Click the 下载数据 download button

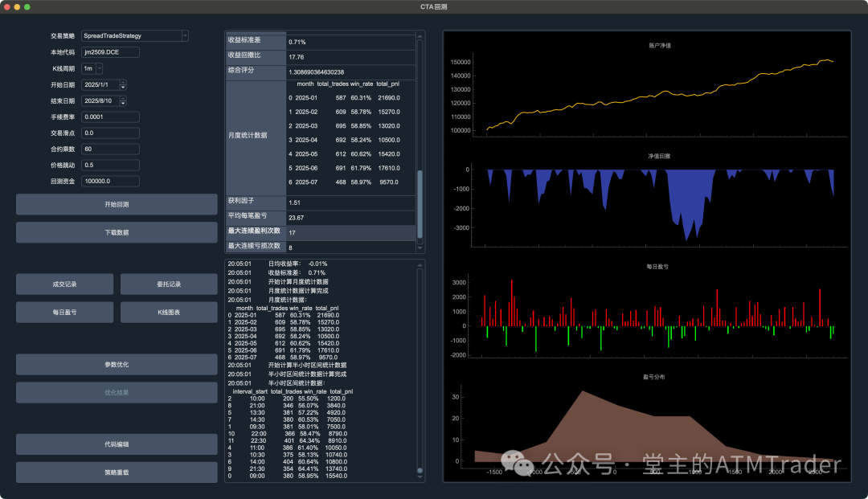click(x=117, y=232)
